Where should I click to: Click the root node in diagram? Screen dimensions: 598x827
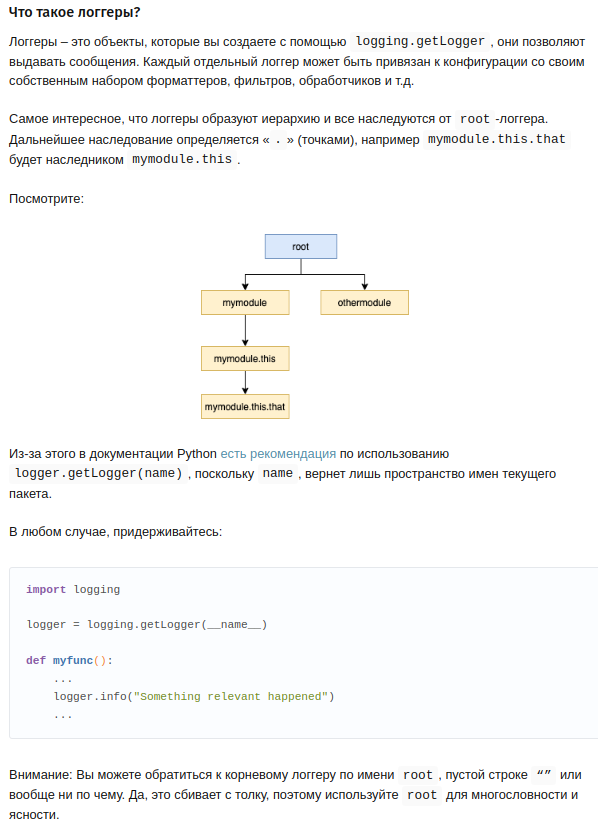[x=301, y=246]
